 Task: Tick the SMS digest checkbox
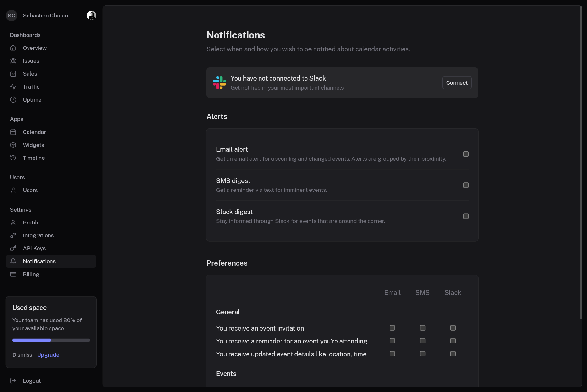(x=466, y=185)
